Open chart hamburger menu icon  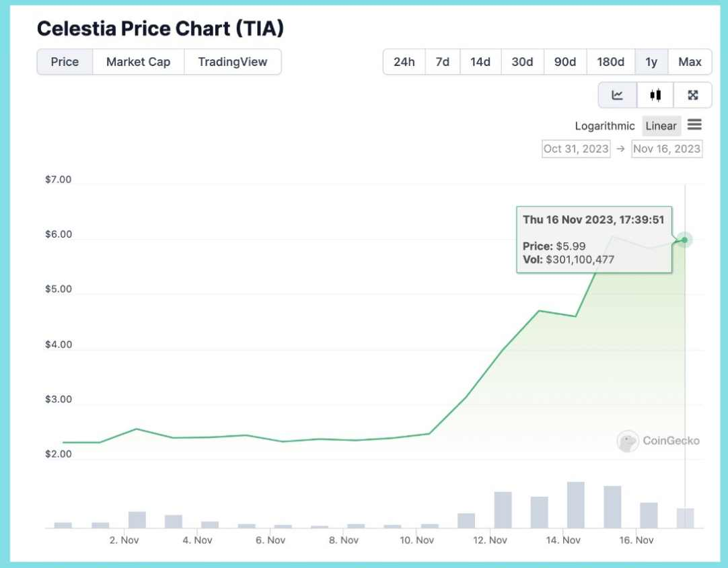click(x=694, y=125)
